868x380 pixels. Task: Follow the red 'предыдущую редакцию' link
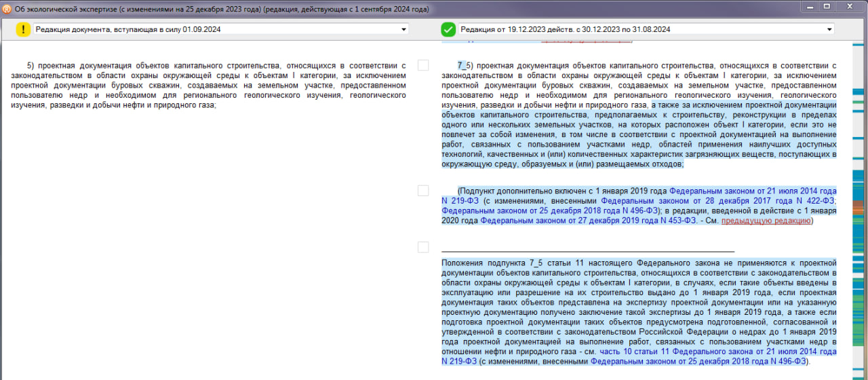point(766,221)
